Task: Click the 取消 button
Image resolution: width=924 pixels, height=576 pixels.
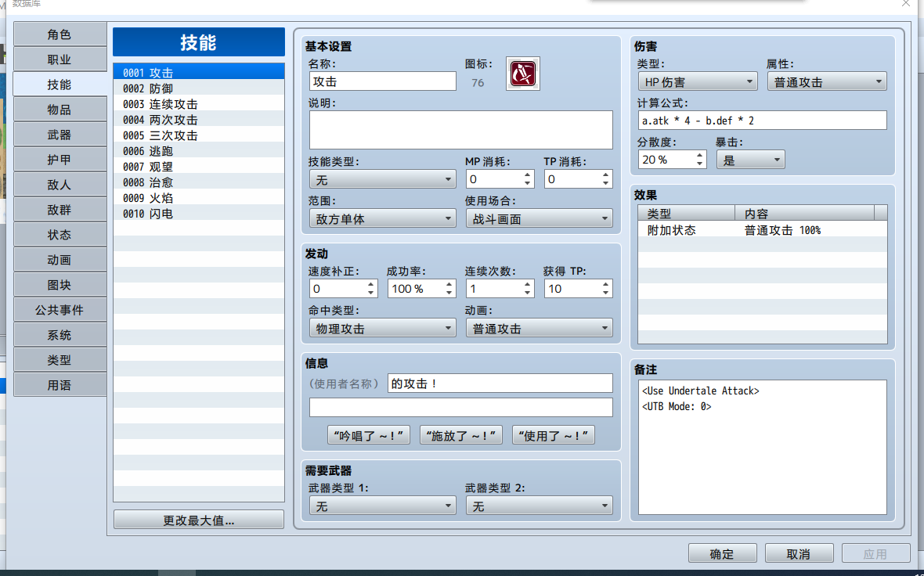Action: (x=799, y=553)
